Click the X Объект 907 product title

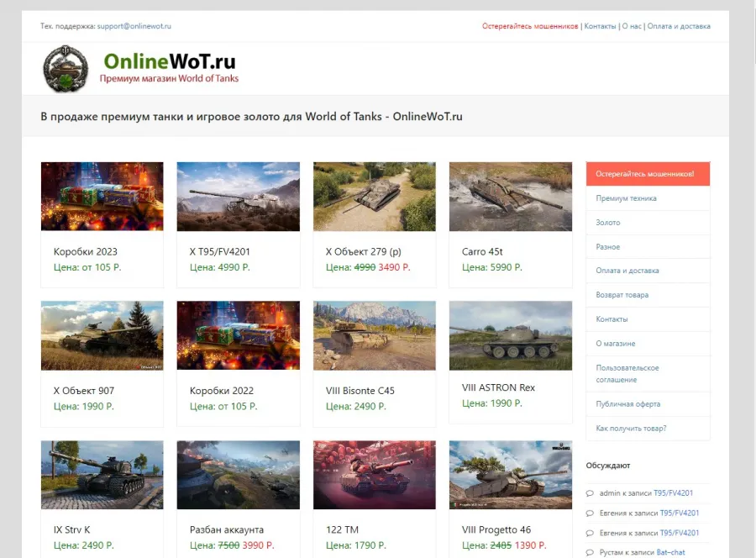(84, 391)
